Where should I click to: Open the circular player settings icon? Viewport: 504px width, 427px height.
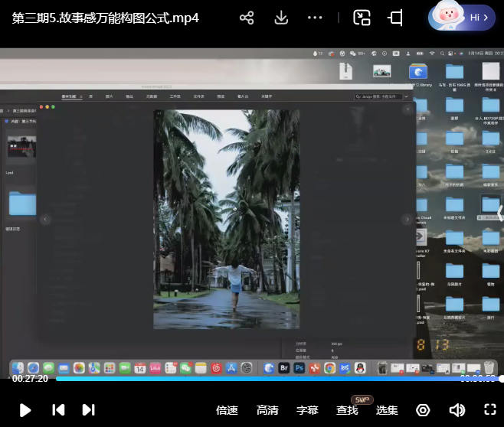pyautogui.click(x=423, y=410)
